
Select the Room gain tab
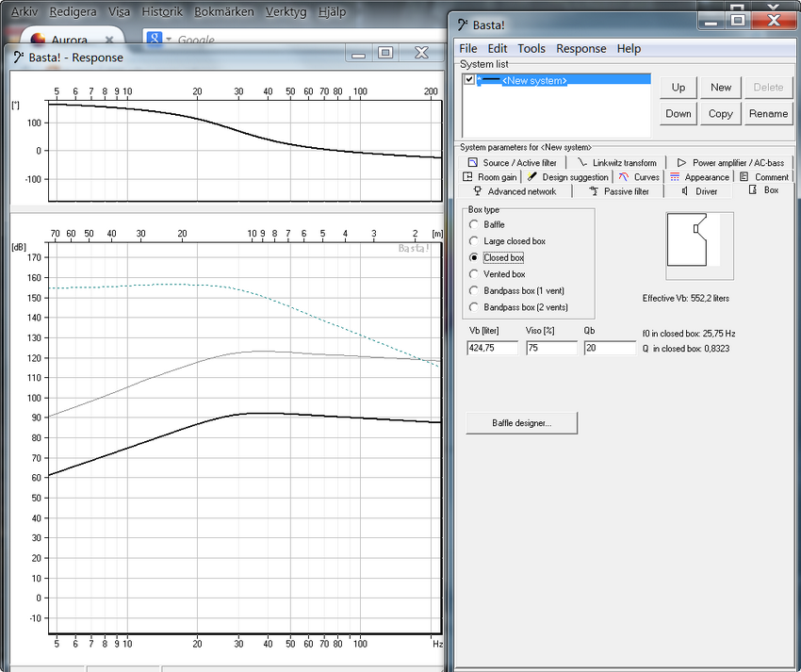click(490, 177)
